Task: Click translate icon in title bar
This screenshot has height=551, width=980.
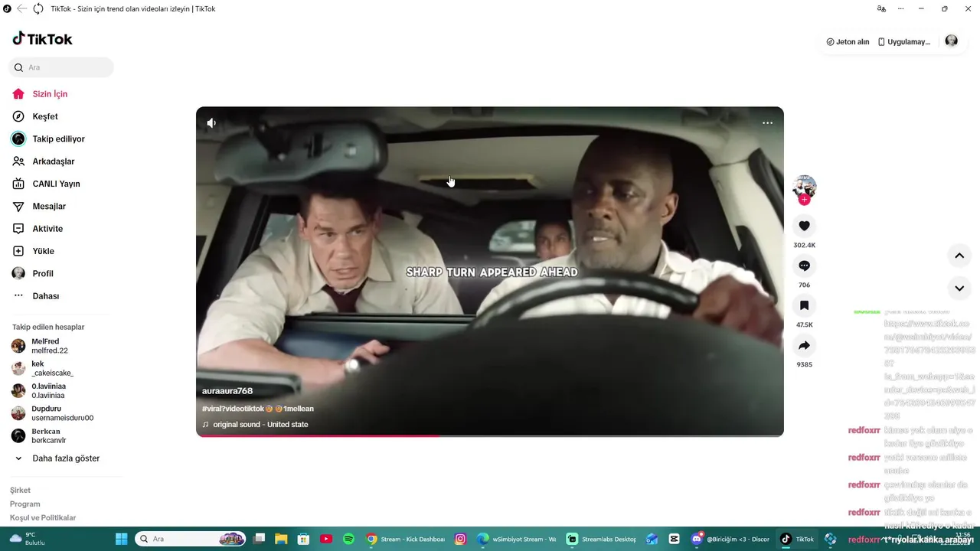Action: point(881,8)
